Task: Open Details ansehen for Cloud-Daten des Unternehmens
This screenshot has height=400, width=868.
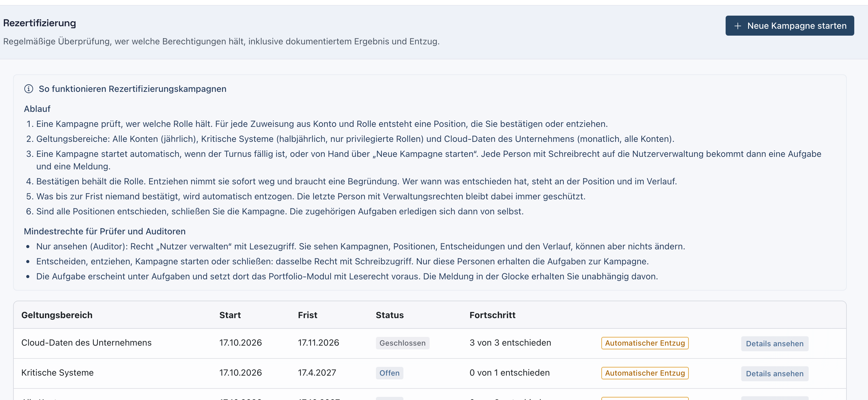Action: pos(774,343)
